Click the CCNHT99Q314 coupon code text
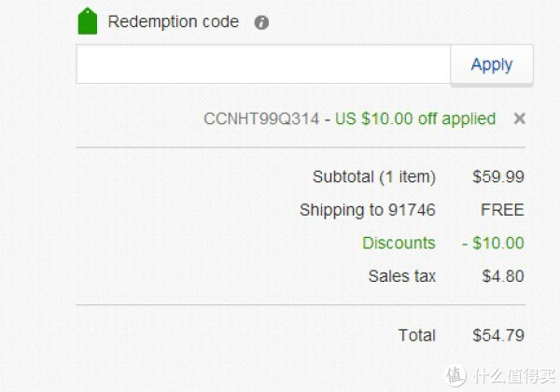Screen dimensions: 560x392 (x=261, y=119)
